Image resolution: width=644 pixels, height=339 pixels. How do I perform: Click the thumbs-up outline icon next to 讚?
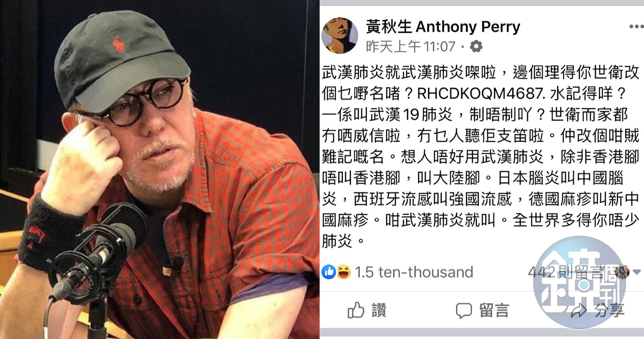pos(356,310)
